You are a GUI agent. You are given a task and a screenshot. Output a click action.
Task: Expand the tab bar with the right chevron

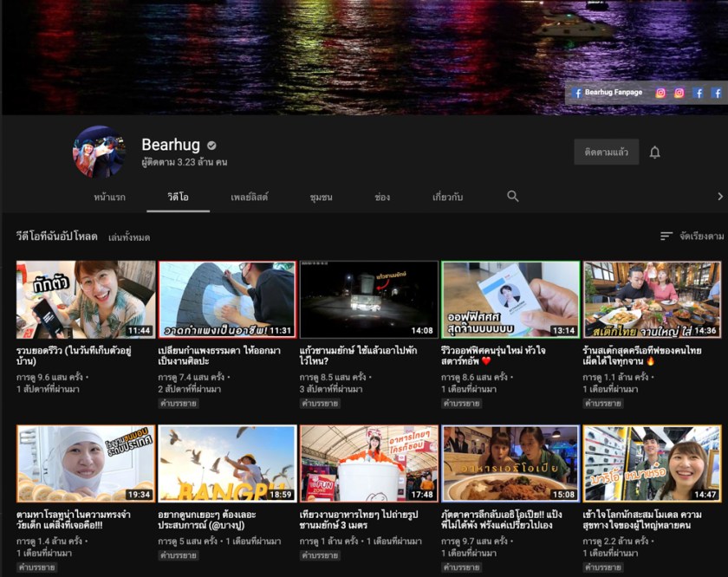point(719,197)
